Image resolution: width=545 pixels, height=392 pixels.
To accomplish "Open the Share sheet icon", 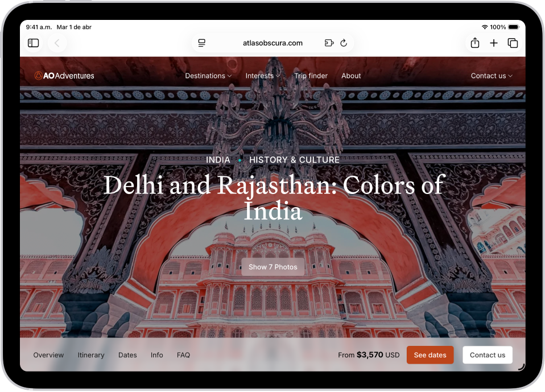I will click(x=475, y=43).
